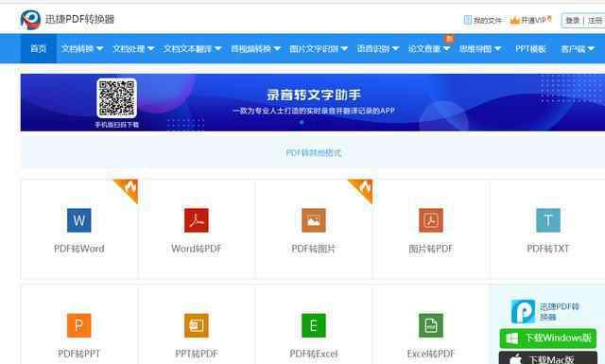Image resolution: width=605 pixels, height=364 pixels.
Task: Open the PPT模板 menu item
Action: [x=530, y=48]
